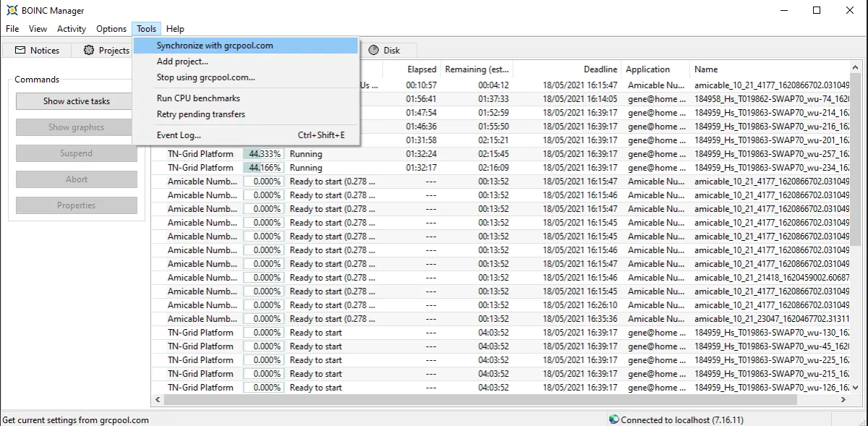
Task: Sort by Remaining (est...) column header
Action: click(x=477, y=69)
